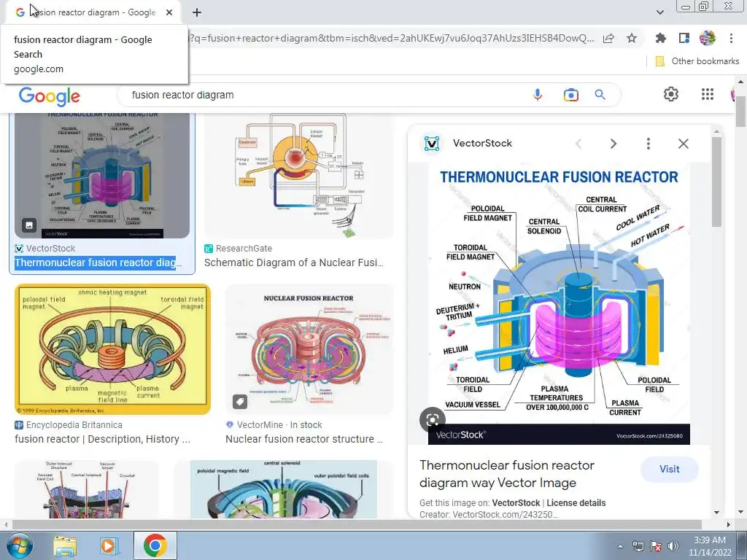The image size is (747, 560).
Task: Toggle the Chrome side panel icon
Action: tap(684, 38)
